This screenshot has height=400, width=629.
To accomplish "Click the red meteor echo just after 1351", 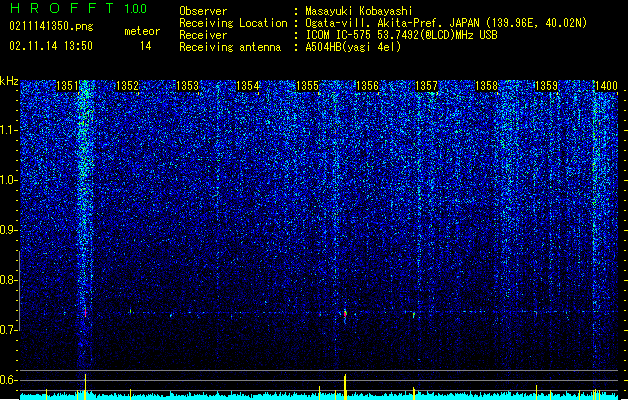I will [85, 312].
